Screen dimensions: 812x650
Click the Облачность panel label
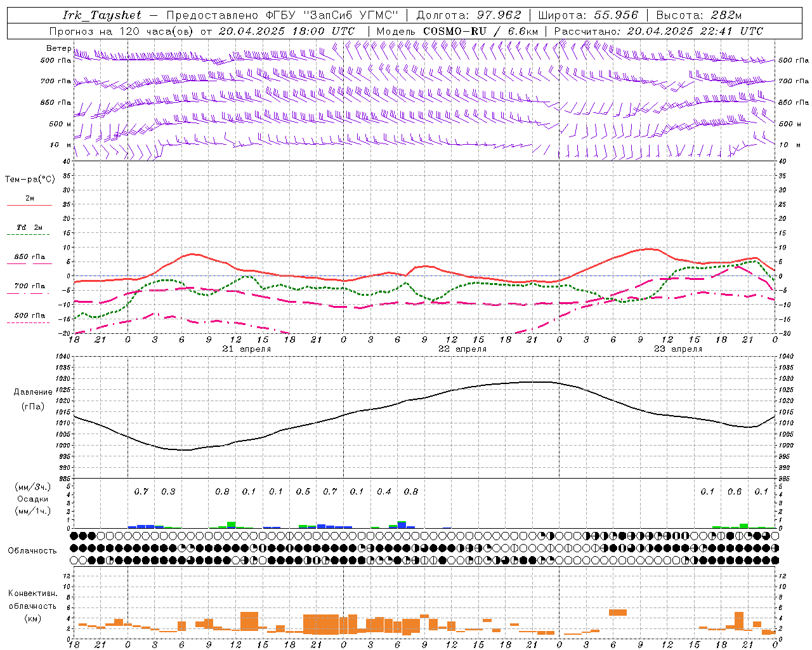tap(32, 551)
